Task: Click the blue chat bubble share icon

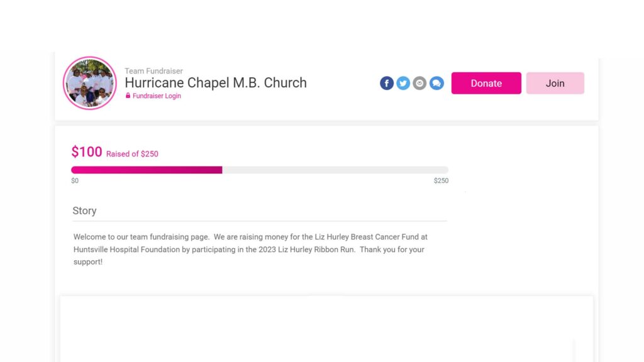Action: click(x=436, y=84)
